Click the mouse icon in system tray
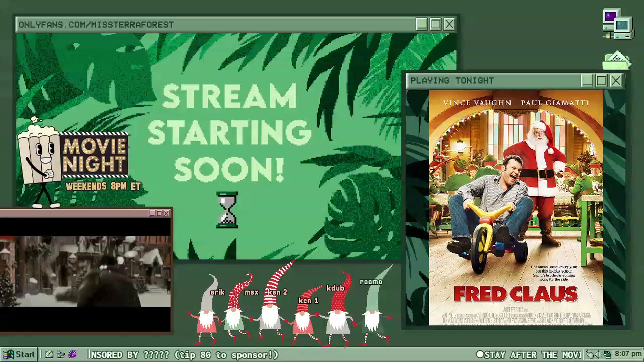 pos(590,354)
